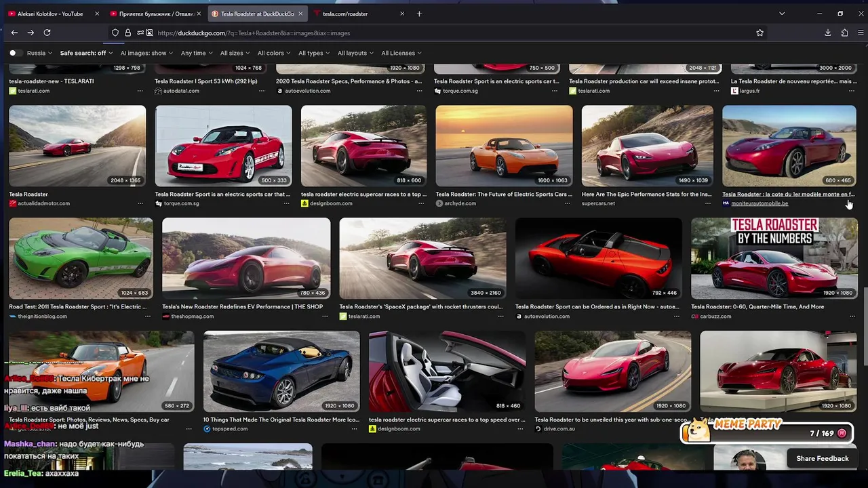This screenshot has width=868, height=488.
Task: Bookmark this page with the star icon
Action: click(x=759, y=33)
